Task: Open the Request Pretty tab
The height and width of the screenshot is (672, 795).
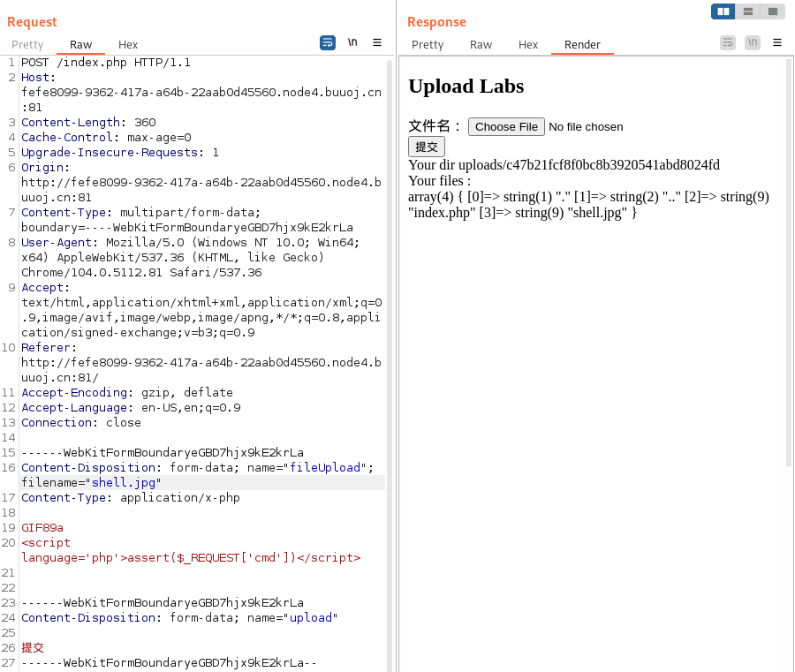Action: [27, 45]
